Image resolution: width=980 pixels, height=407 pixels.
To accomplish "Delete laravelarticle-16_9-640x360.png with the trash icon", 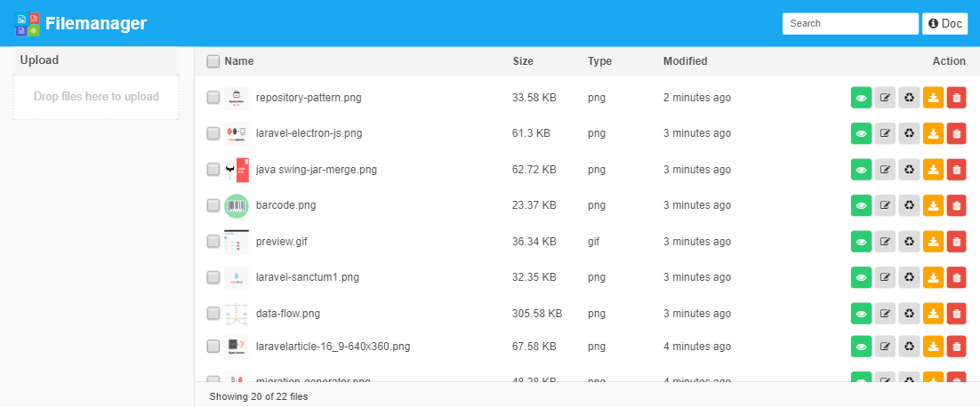I will [956, 347].
